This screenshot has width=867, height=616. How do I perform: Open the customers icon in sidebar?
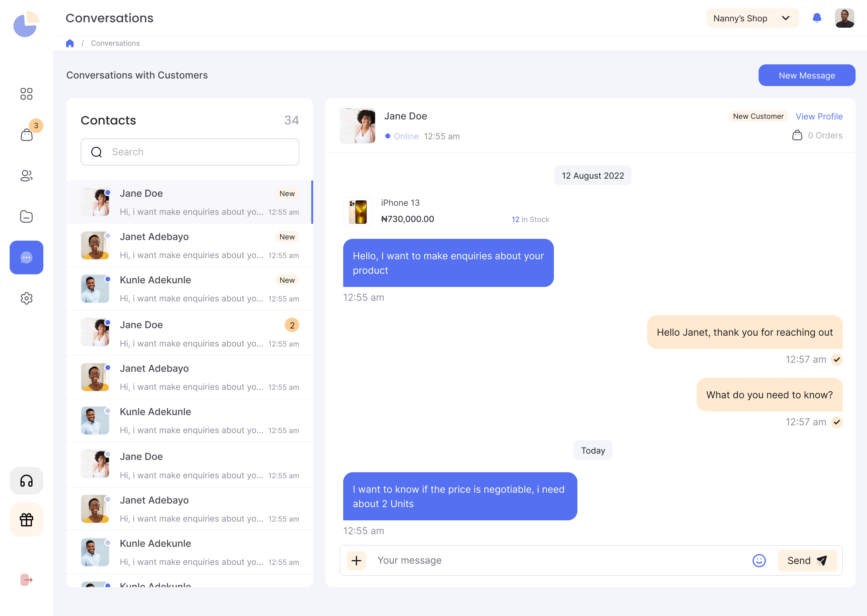tap(26, 176)
